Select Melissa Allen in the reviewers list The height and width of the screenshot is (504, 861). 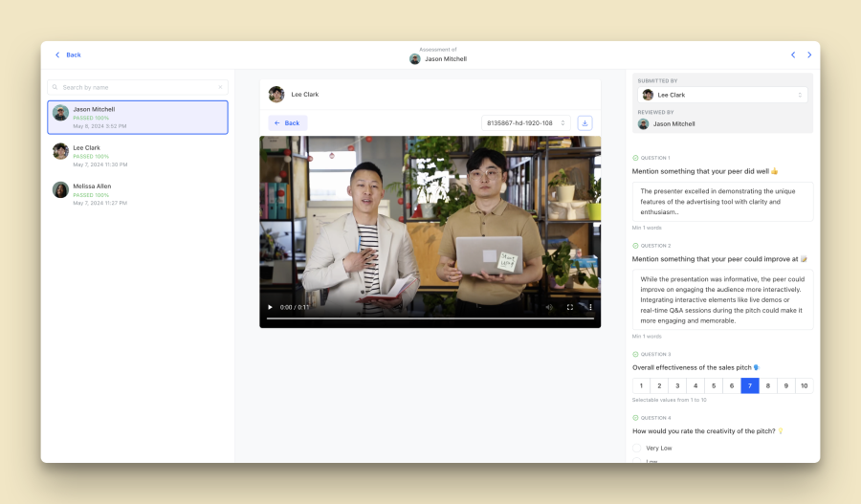coord(137,194)
